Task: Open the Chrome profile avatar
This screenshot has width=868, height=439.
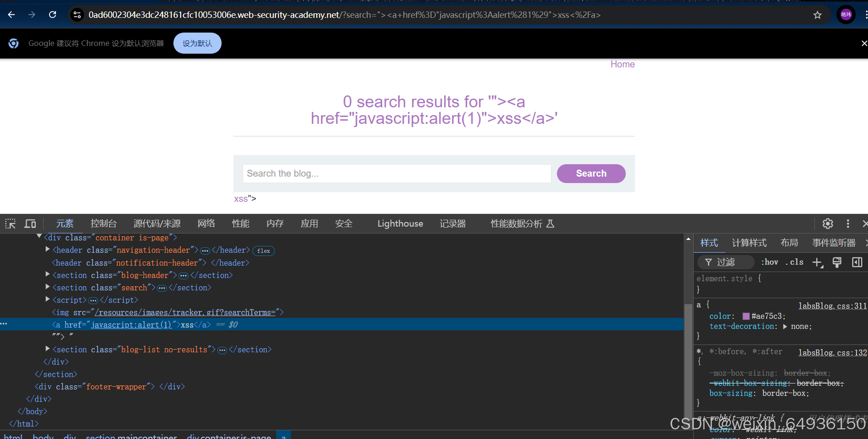Action: [846, 15]
